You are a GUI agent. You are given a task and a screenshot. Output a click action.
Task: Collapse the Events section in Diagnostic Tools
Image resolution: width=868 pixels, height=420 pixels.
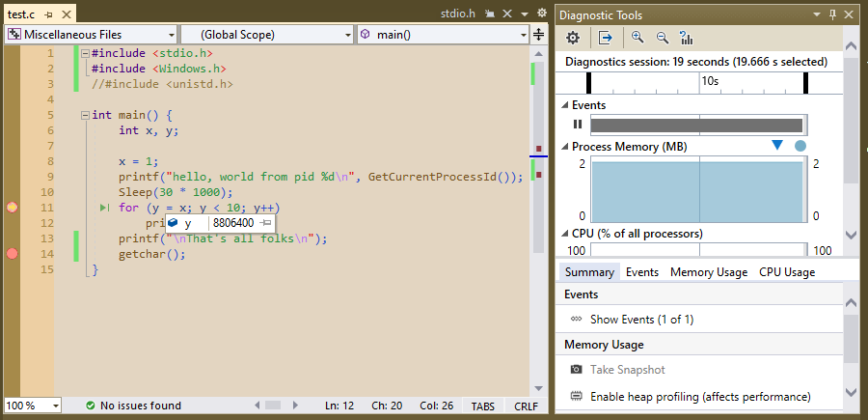point(564,105)
